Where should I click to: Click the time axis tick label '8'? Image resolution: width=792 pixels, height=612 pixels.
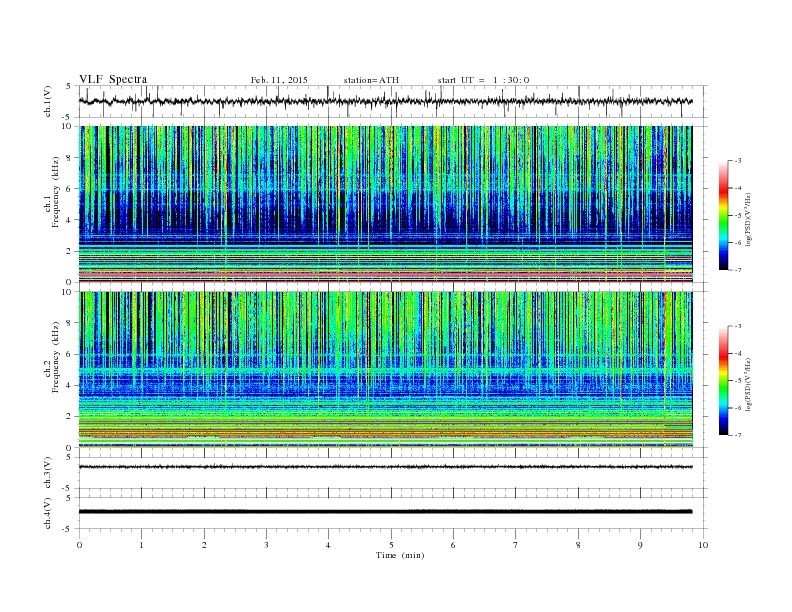pos(578,545)
